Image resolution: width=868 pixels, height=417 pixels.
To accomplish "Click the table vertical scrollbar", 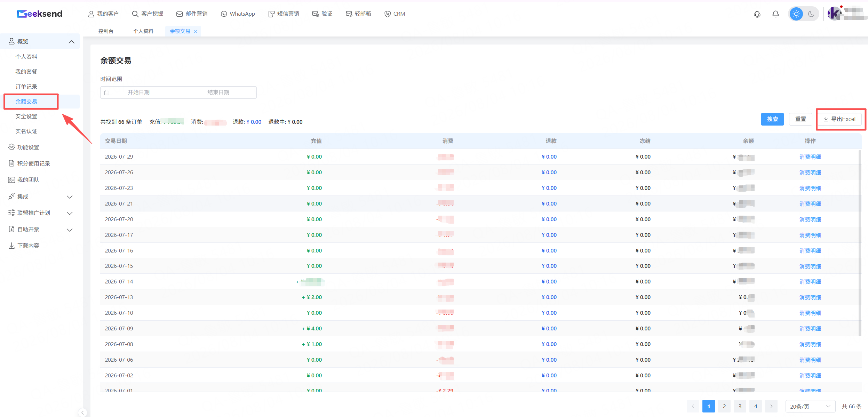I will pyautogui.click(x=860, y=243).
